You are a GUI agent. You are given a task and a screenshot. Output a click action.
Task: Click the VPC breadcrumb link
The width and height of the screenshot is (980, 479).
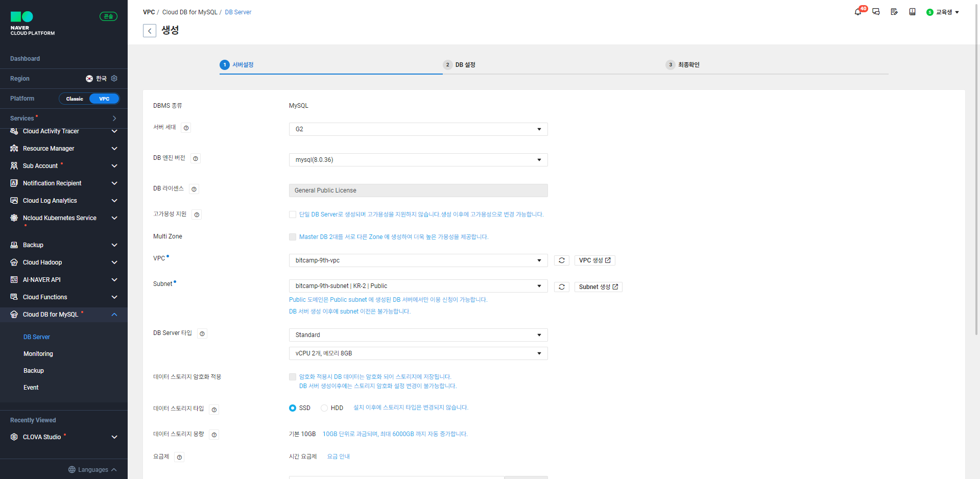[x=149, y=12]
